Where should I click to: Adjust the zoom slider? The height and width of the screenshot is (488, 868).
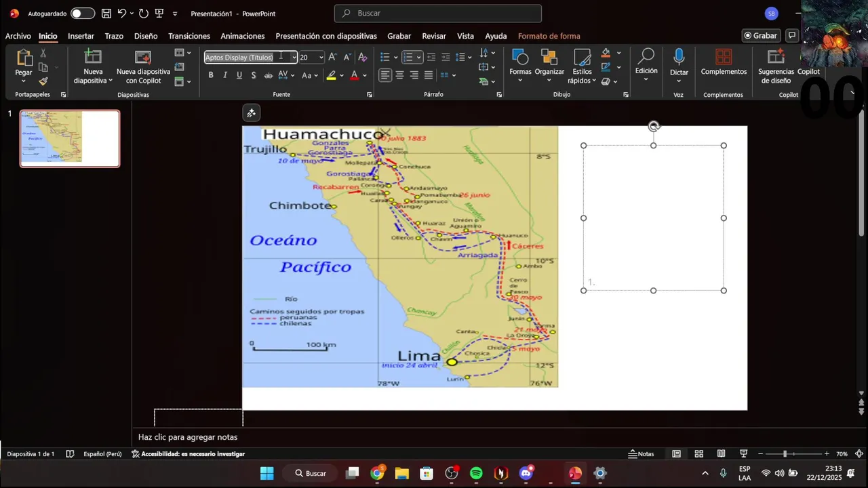(x=785, y=453)
